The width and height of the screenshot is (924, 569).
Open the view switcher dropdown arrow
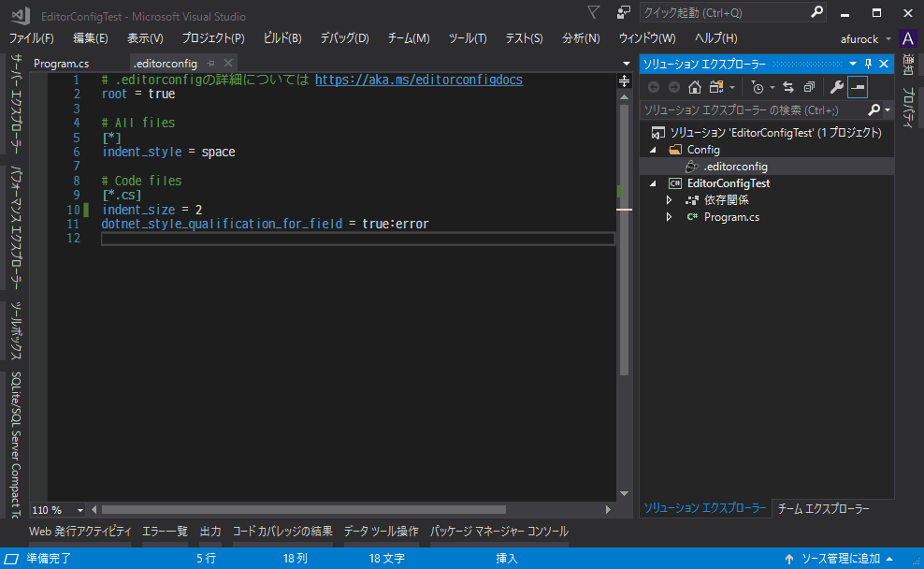(x=732, y=87)
